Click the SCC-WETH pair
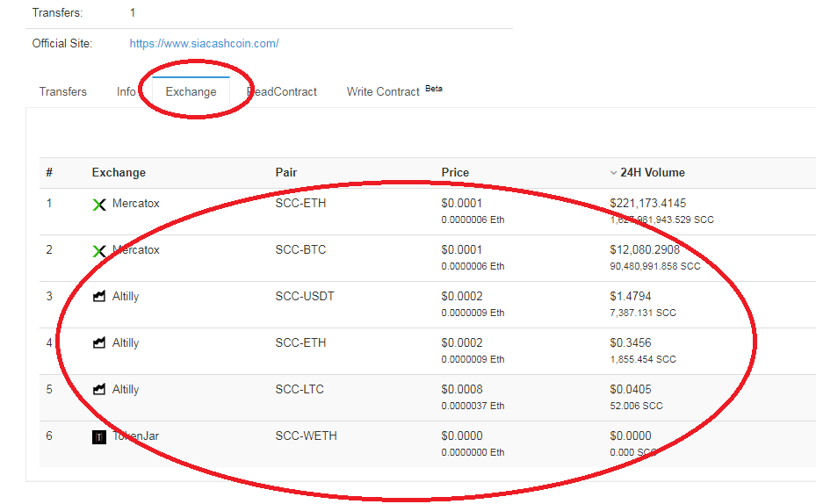 (x=306, y=436)
